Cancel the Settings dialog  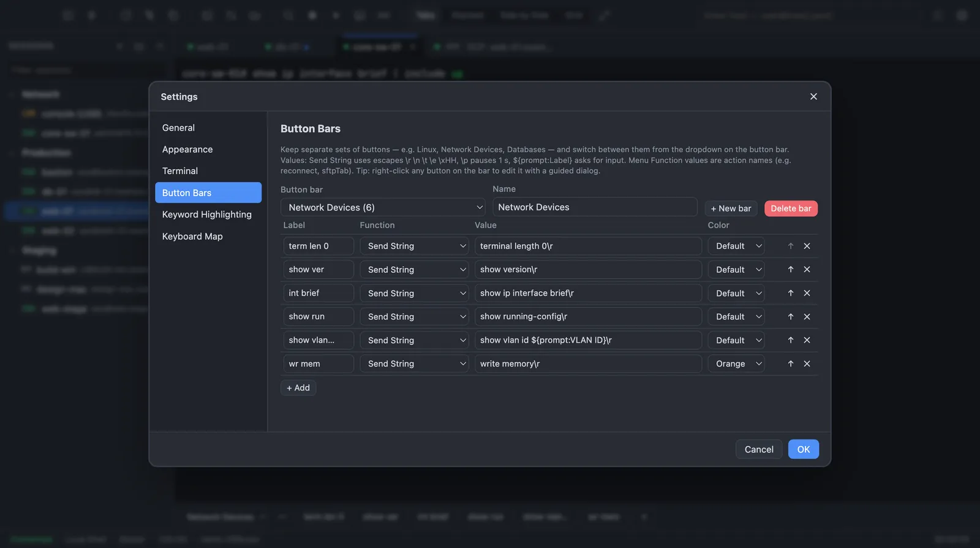coord(759,449)
